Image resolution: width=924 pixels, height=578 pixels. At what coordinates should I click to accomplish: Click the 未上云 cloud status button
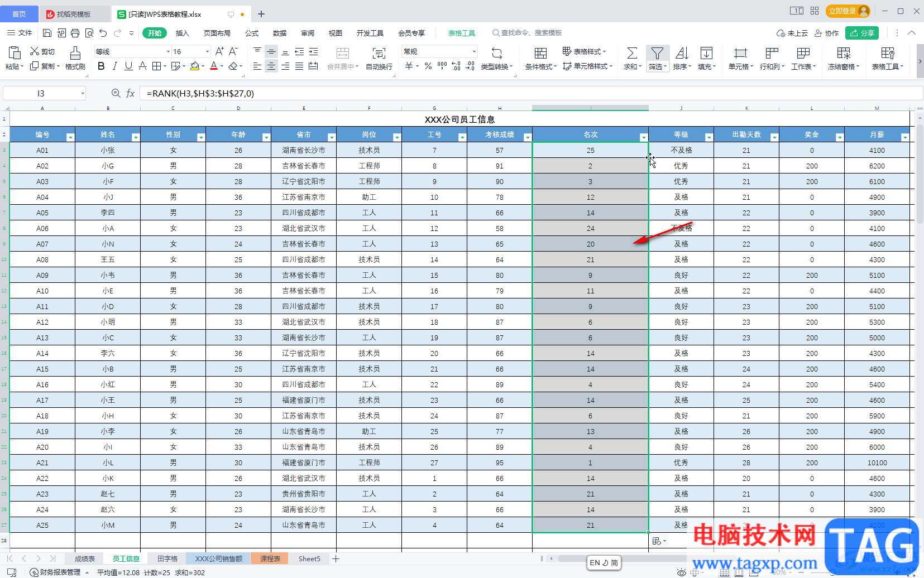(792, 33)
